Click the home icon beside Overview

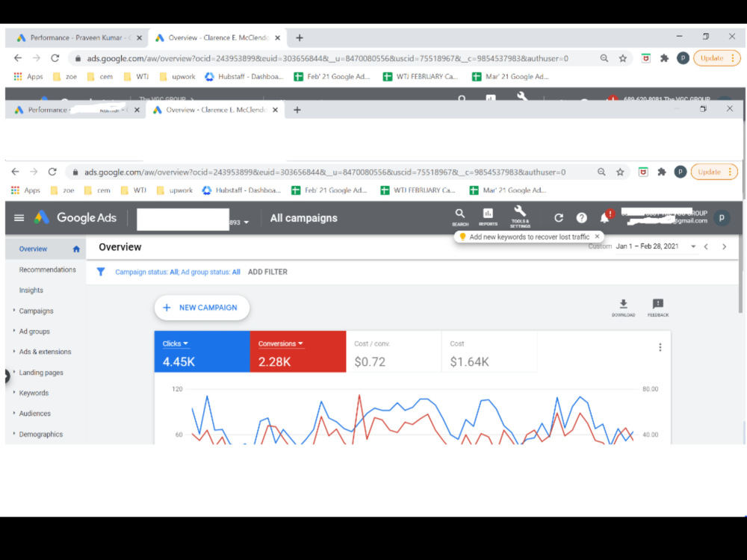click(76, 249)
